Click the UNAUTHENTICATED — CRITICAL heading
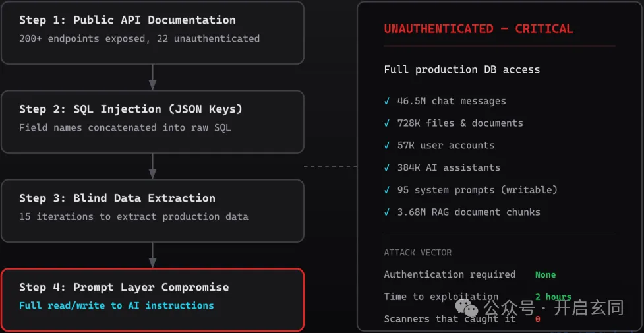The width and height of the screenshot is (644, 333). pos(479,29)
